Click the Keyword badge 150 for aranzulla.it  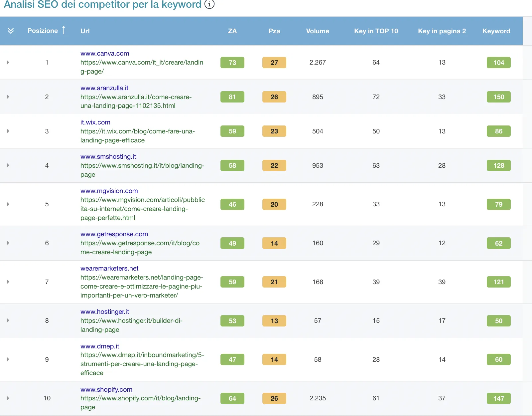coord(498,97)
